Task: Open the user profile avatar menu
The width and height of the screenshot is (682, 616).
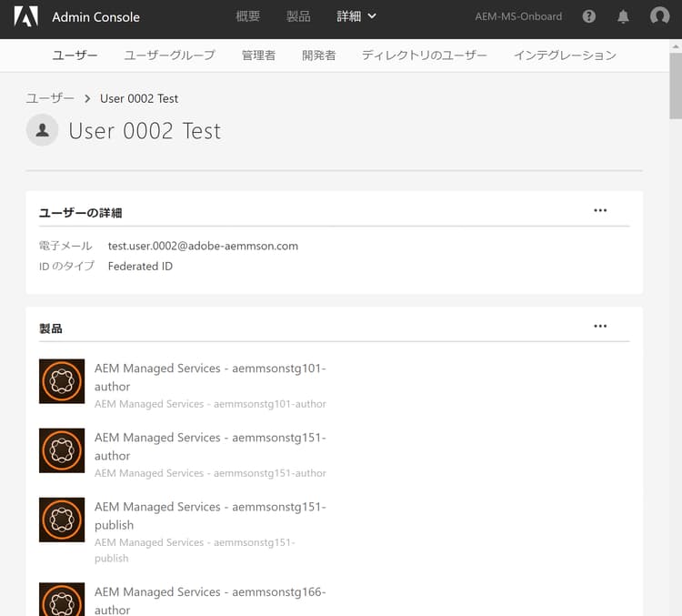Action: click(x=659, y=16)
